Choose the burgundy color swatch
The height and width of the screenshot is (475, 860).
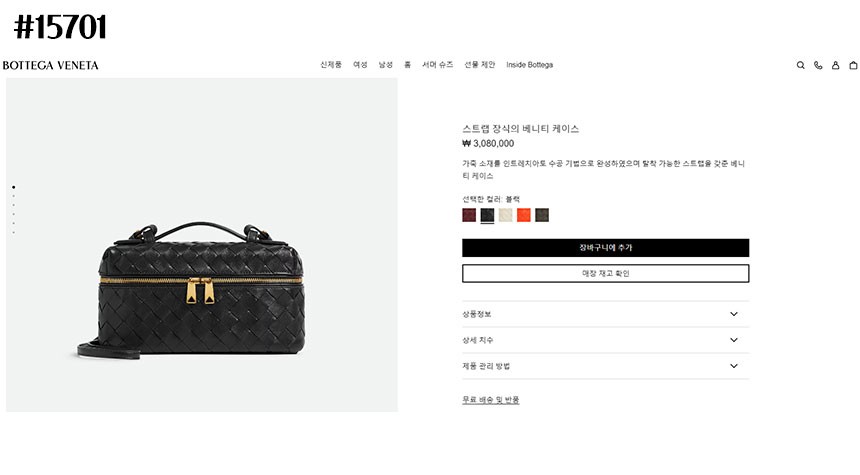(x=469, y=215)
